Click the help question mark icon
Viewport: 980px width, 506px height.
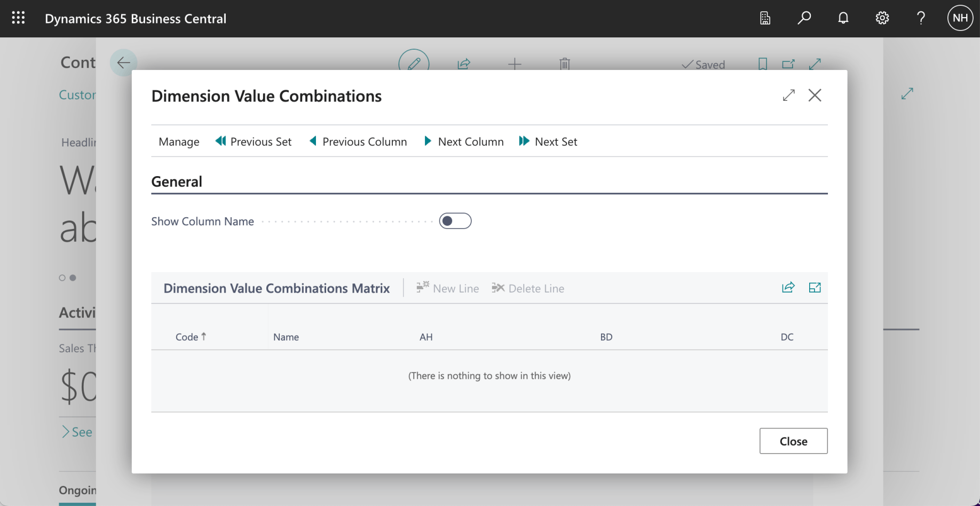coord(921,18)
